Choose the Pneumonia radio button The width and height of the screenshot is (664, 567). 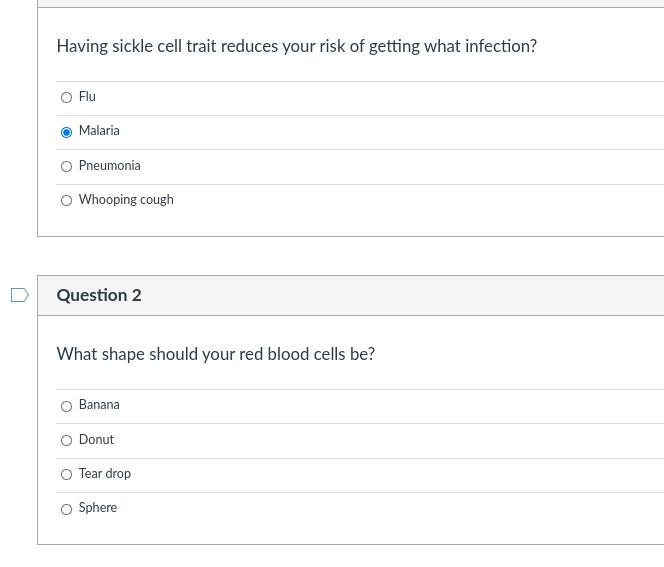point(67,167)
